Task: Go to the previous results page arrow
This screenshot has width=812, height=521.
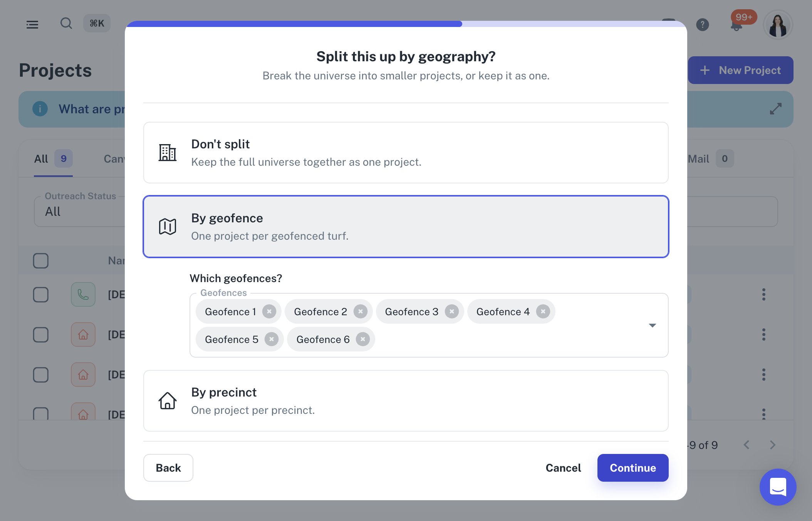Action: coord(747,445)
